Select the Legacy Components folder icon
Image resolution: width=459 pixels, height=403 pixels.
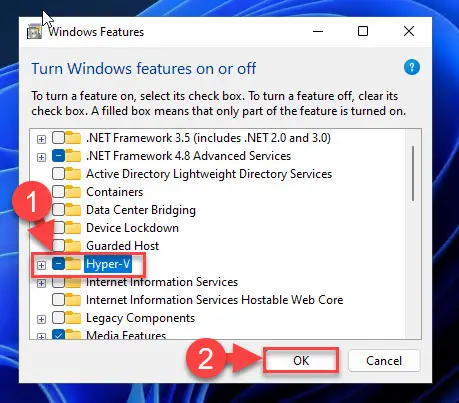pyautogui.click(x=73, y=318)
